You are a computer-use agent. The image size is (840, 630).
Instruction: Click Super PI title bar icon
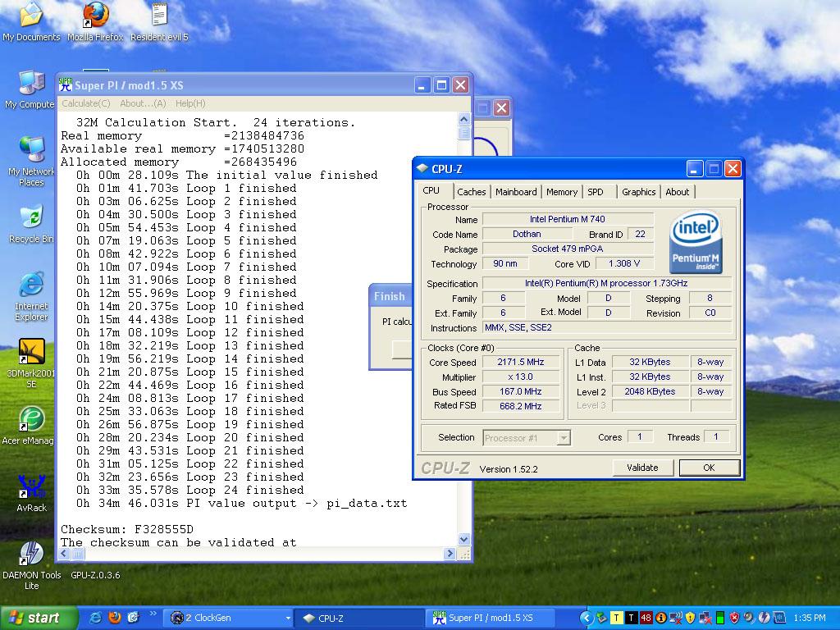coord(66,84)
